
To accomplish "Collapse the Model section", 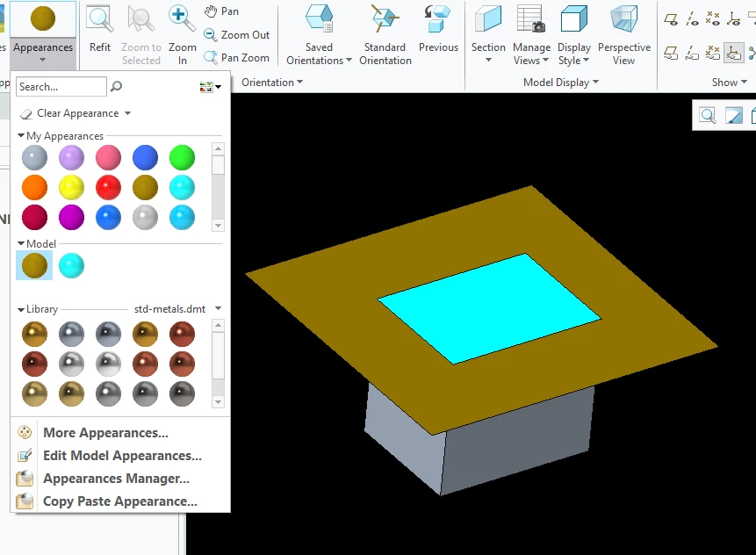I will pyautogui.click(x=21, y=244).
